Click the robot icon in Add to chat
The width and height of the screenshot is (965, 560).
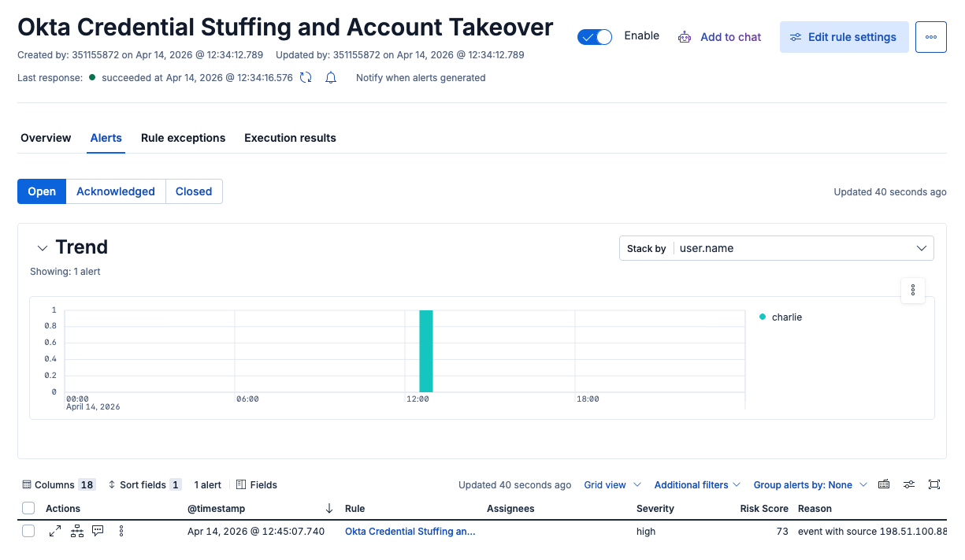[x=685, y=37]
